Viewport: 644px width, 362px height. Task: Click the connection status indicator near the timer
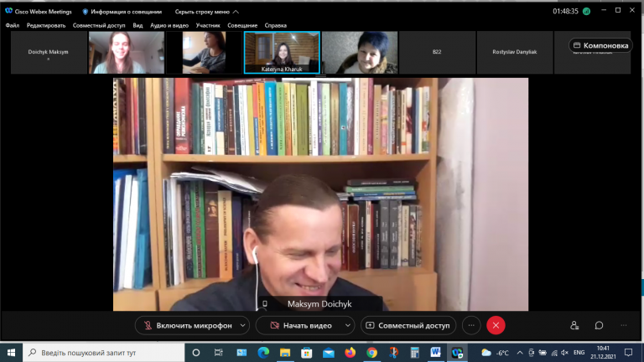coord(586,12)
